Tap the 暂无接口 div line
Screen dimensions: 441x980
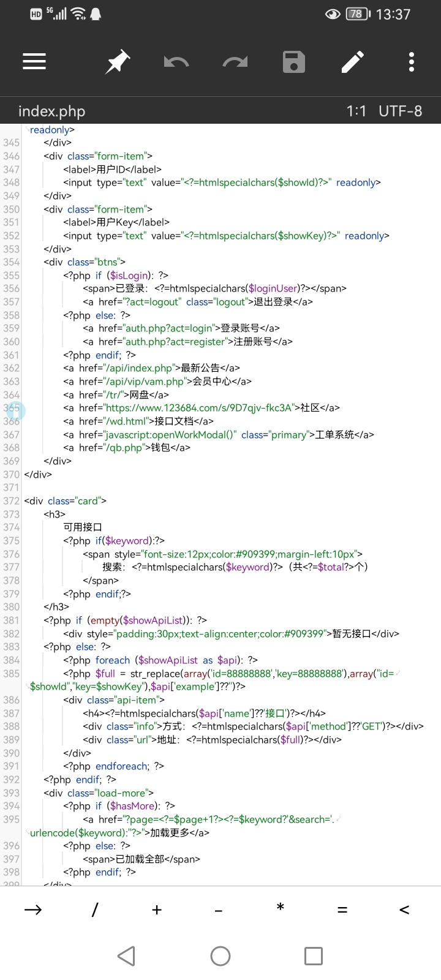pos(231,634)
